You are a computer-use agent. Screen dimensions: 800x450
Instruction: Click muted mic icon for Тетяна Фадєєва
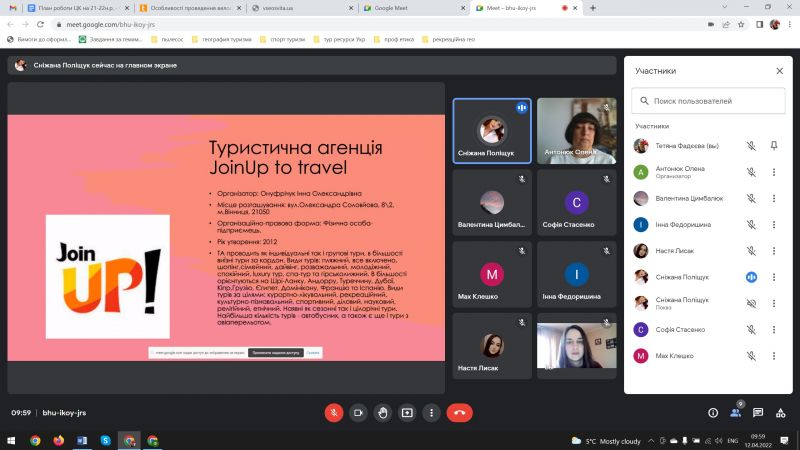(x=751, y=146)
